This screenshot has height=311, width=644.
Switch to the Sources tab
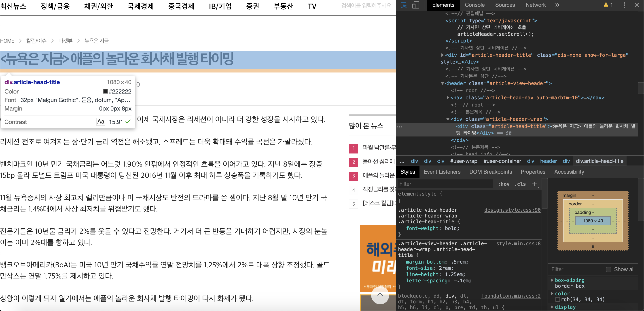(x=505, y=5)
